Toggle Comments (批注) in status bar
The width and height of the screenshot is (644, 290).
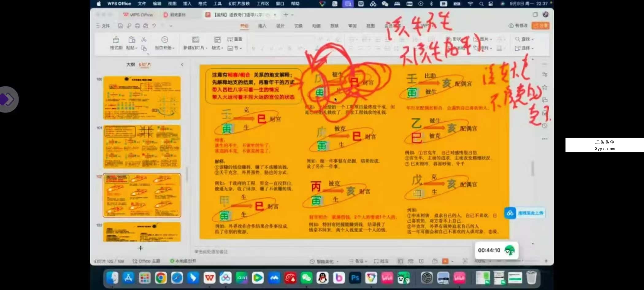[x=381, y=261]
